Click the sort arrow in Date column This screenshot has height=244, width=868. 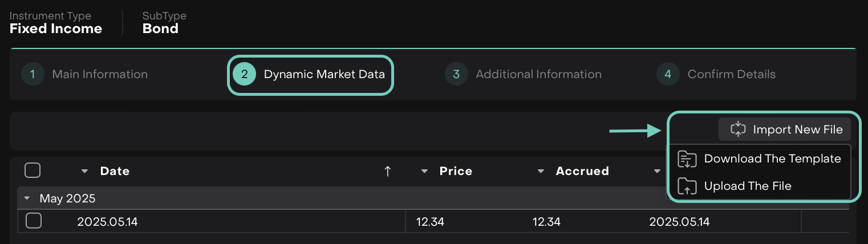pyautogui.click(x=388, y=171)
